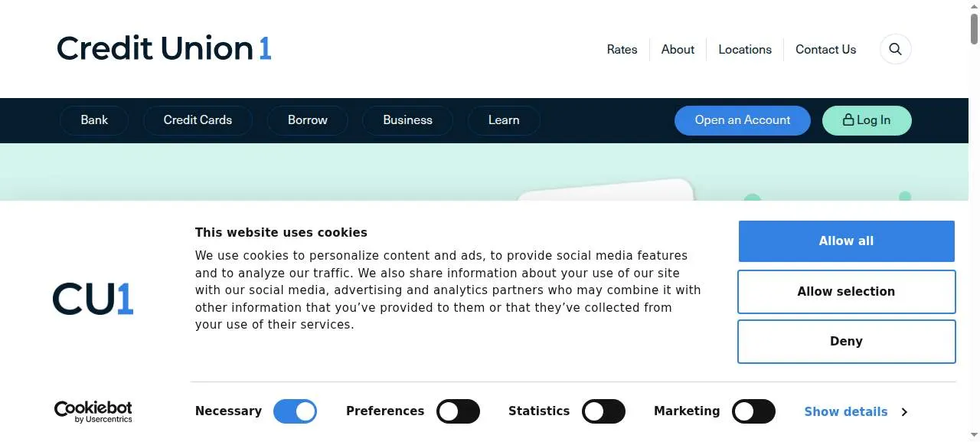Open the Locations link
The image size is (980, 442).
point(745,49)
